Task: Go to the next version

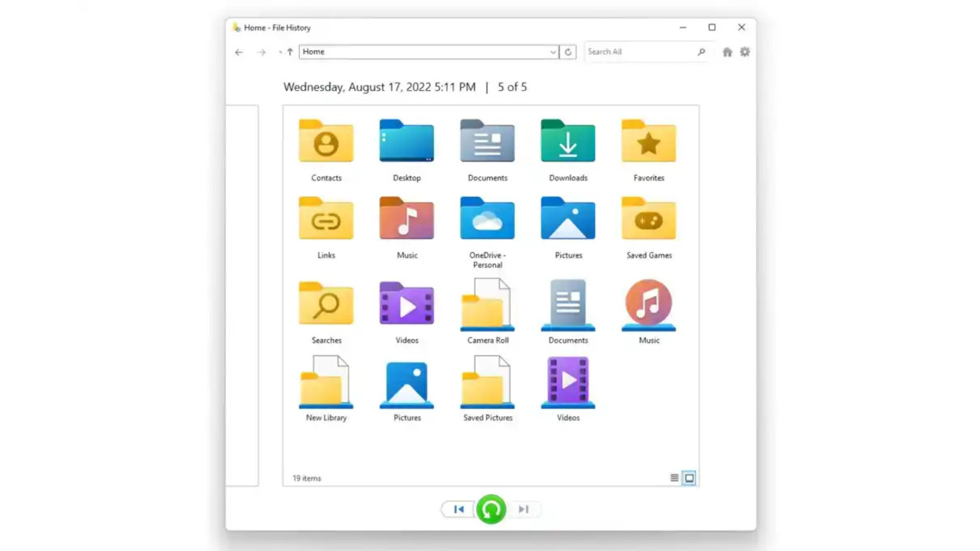Action: pyautogui.click(x=523, y=509)
